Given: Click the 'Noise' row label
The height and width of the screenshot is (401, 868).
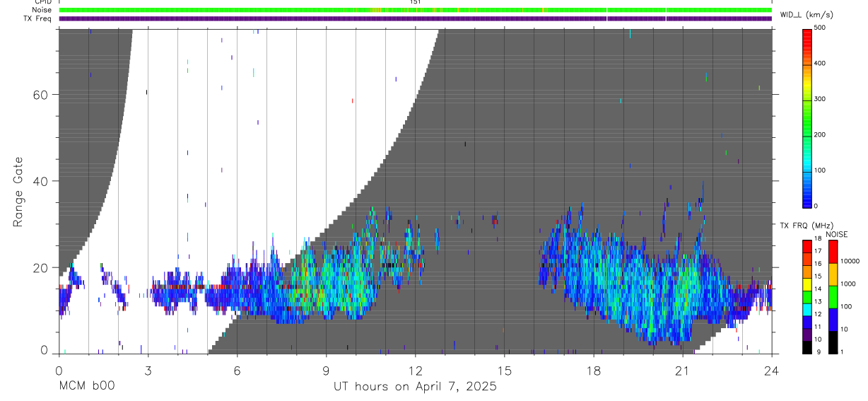Looking at the screenshot, I should [42, 10].
